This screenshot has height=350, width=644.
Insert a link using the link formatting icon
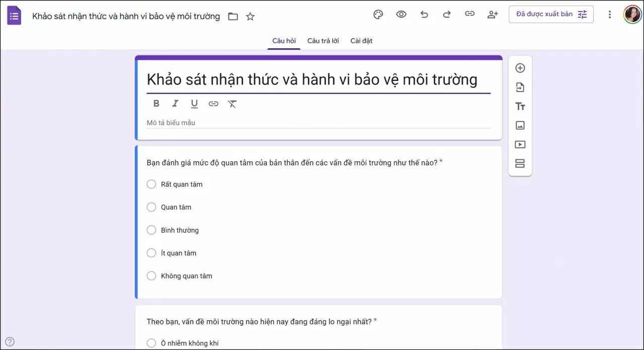point(213,103)
